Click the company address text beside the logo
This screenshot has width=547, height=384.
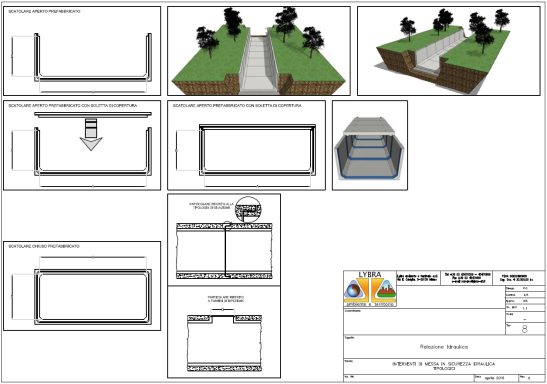coord(417,278)
